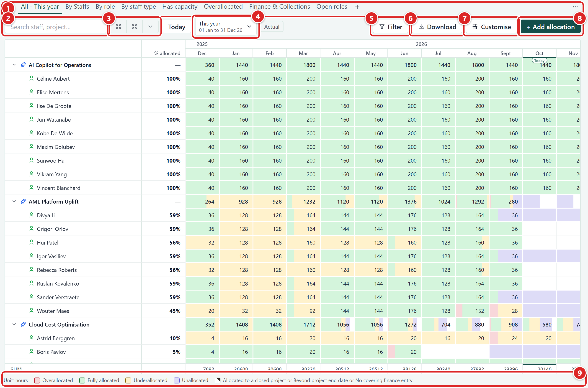Click the Fully allocated legend color swatch
588x388 pixels.
click(x=82, y=380)
